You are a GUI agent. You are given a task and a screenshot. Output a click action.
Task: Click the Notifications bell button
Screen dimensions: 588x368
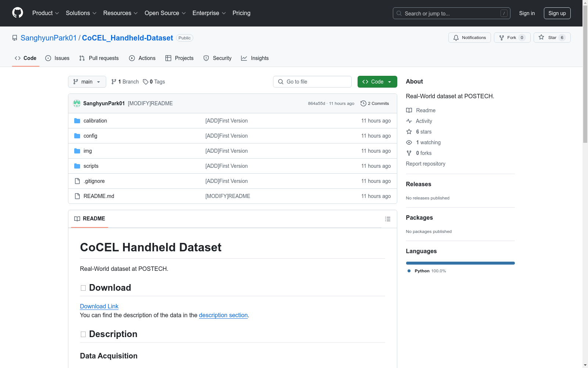469,38
